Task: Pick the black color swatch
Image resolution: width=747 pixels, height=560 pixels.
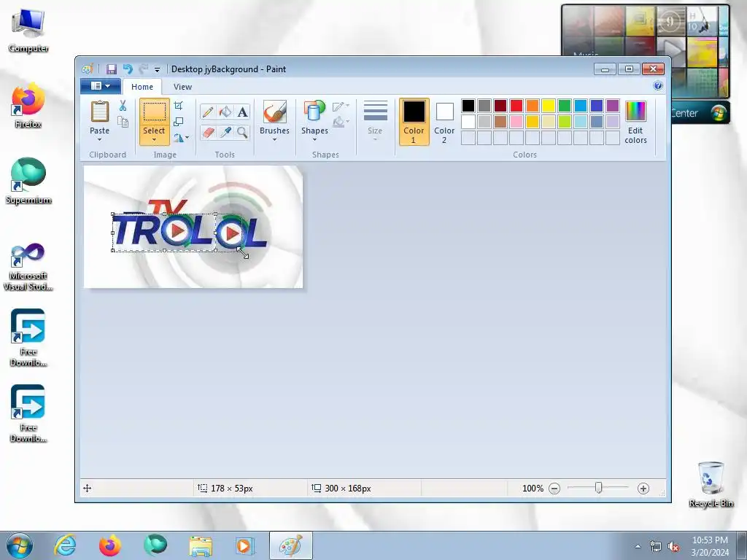Action: (468, 106)
